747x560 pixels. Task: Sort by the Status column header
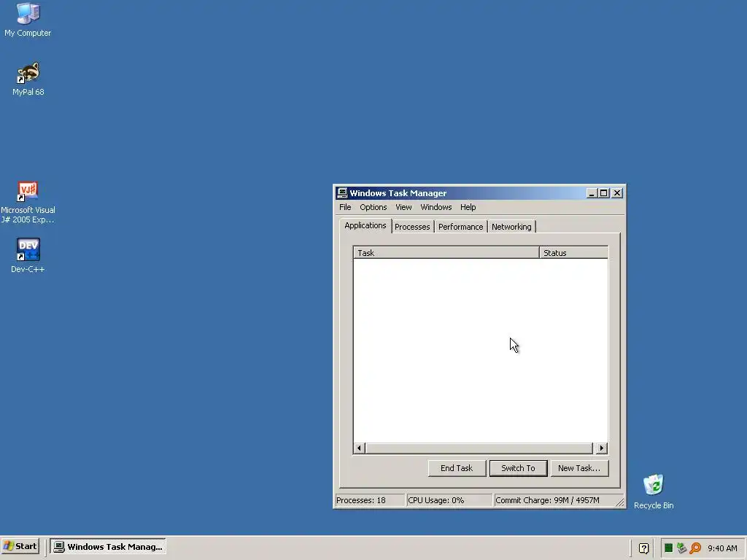tap(573, 253)
